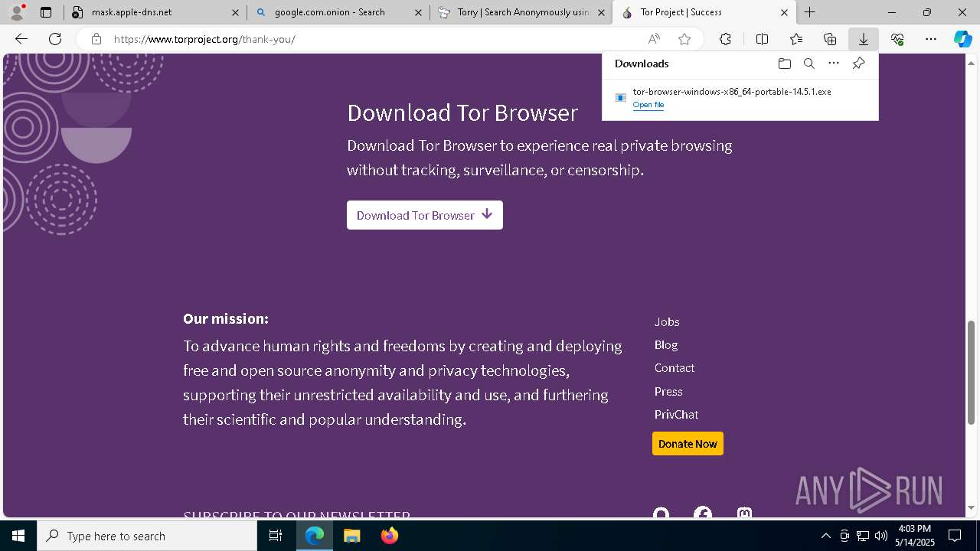Open the tab actions menu icon
Image resolution: width=980 pixels, height=551 pixels.
point(46,12)
